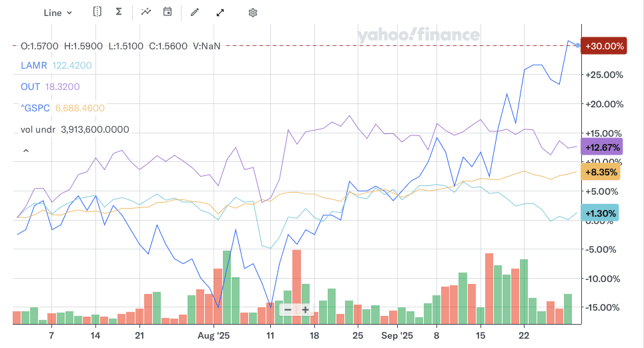Zoom in with the plus button
644x348 pixels.
(x=306, y=309)
